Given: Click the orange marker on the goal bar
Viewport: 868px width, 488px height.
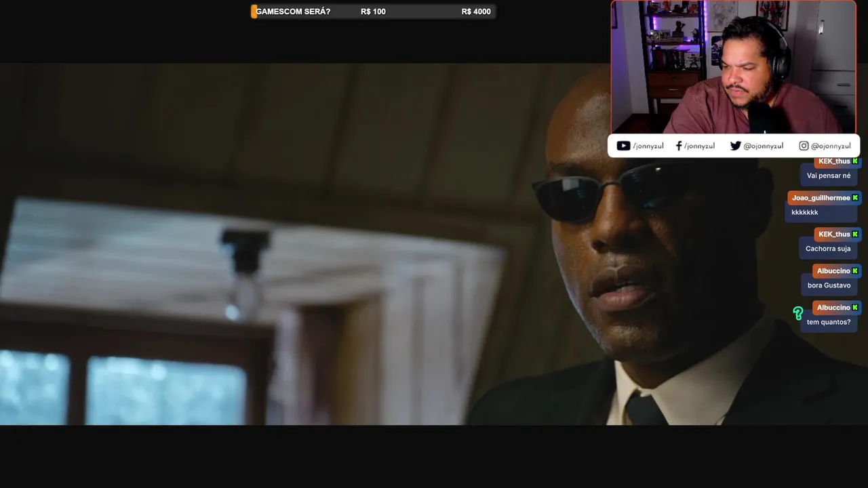Looking at the screenshot, I should pos(254,12).
